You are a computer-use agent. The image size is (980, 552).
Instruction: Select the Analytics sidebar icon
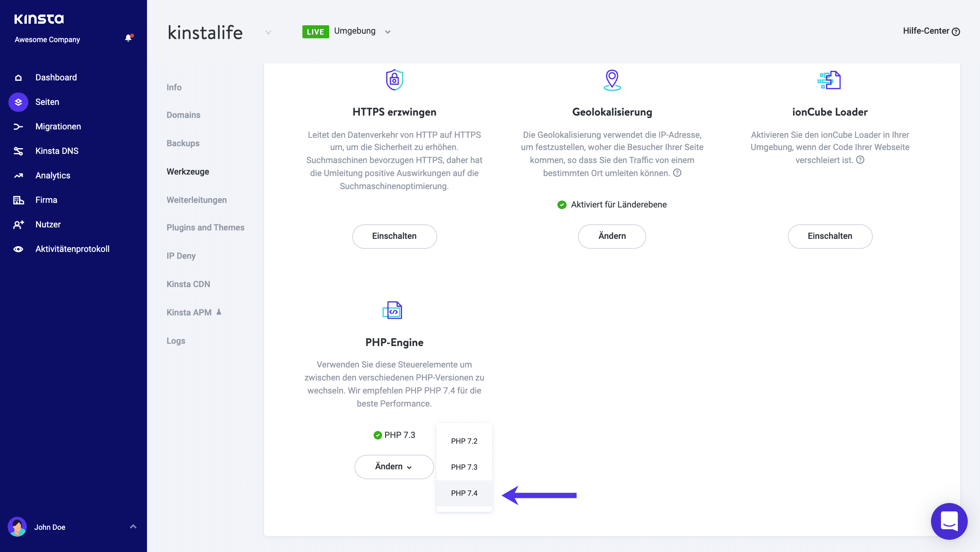tap(18, 175)
